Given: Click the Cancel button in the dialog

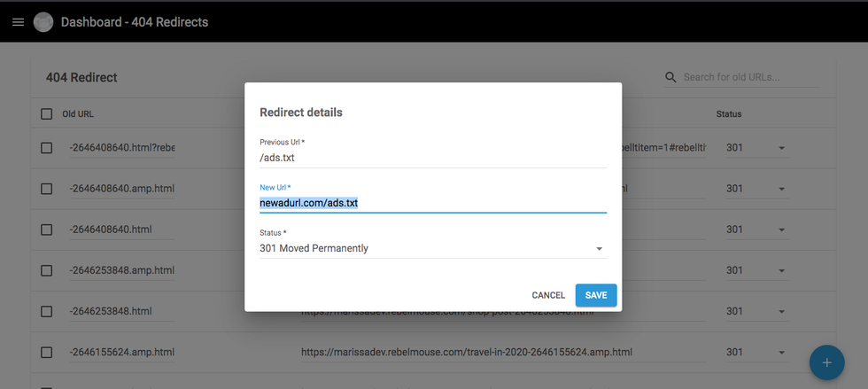Looking at the screenshot, I should point(548,295).
